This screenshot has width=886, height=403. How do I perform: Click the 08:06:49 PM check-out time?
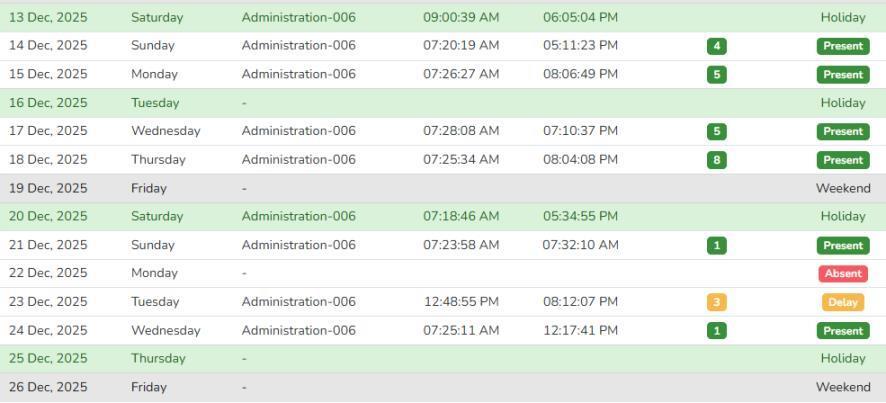[580, 74]
